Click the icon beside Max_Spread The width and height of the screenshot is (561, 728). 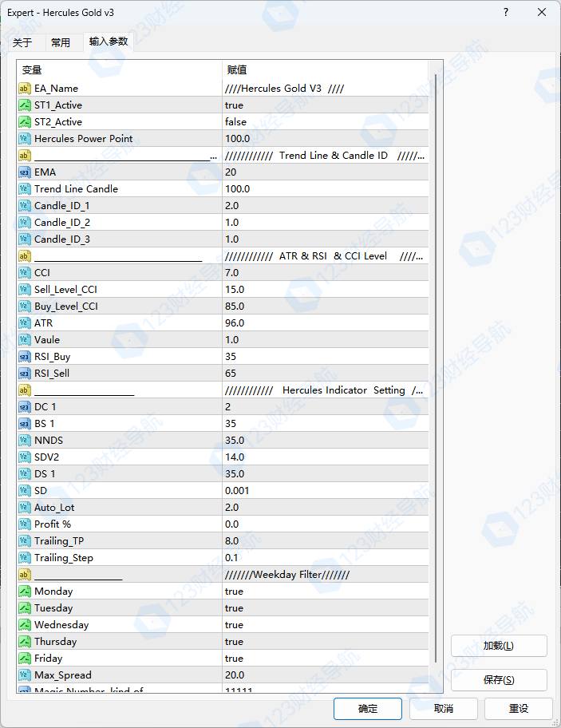(25, 675)
